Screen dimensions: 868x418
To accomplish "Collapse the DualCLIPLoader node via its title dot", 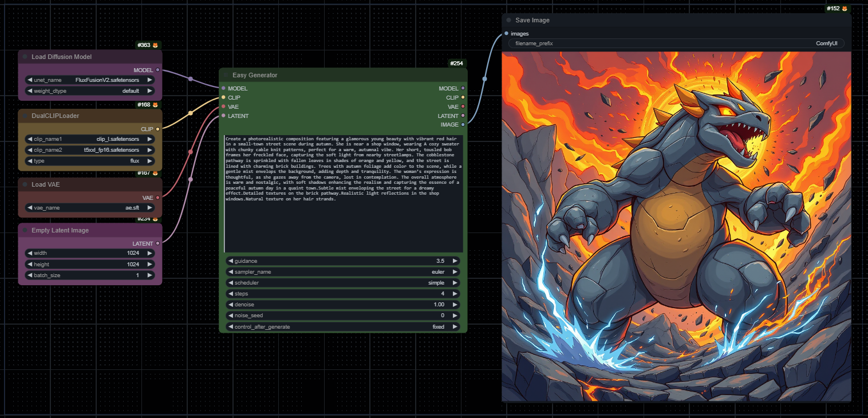I will click(25, 116).
